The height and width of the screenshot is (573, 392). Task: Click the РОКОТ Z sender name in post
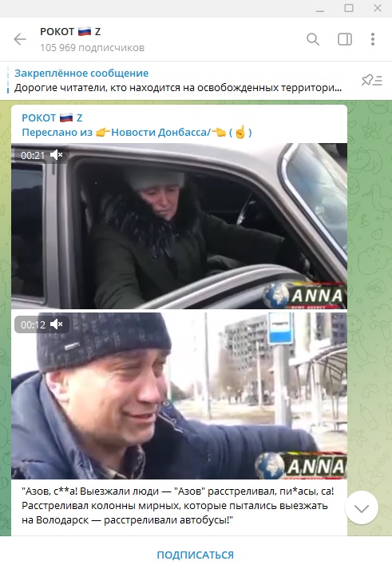[x=52, y=117]
